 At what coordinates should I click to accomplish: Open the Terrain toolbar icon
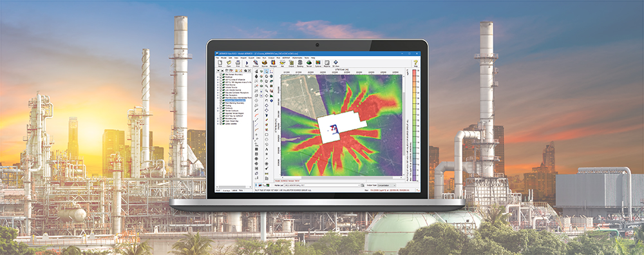309,64
